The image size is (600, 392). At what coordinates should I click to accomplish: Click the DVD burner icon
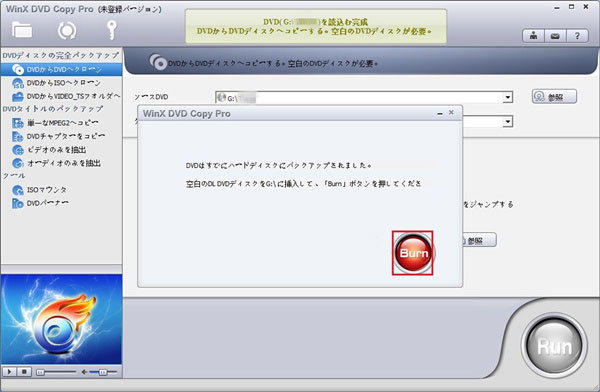point(18,203)
